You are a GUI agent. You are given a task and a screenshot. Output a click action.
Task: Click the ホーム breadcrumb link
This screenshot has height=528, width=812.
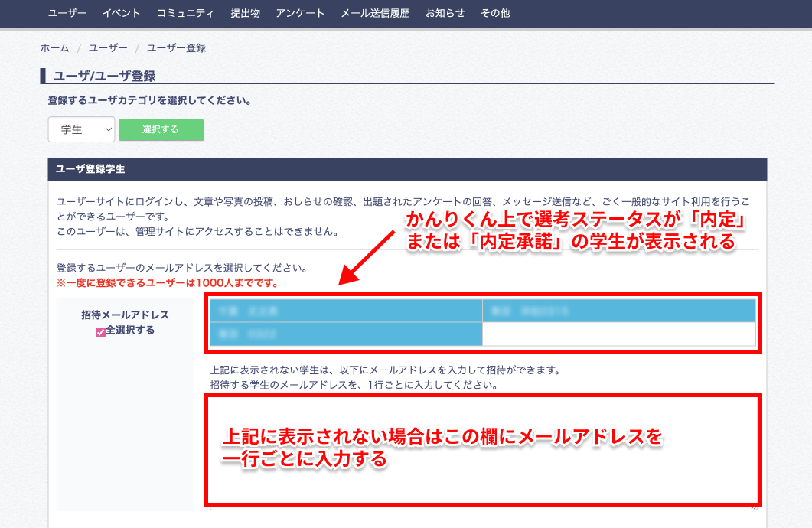click(x=54, y=47)
